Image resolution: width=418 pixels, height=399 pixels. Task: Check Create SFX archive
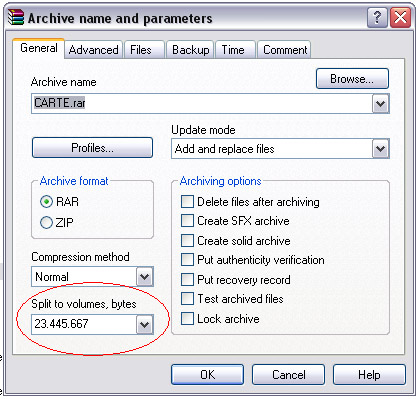(x=187, y=221)
